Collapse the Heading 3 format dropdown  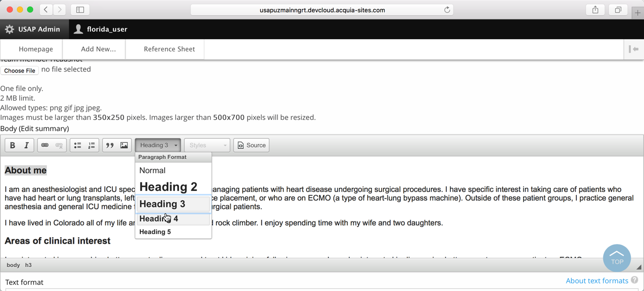tap(158, 145)
